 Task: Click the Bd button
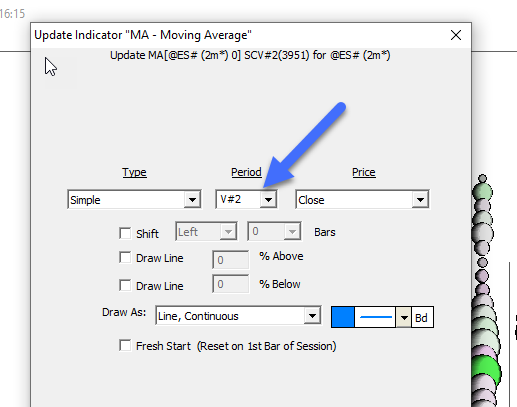(x=422, y=317)
